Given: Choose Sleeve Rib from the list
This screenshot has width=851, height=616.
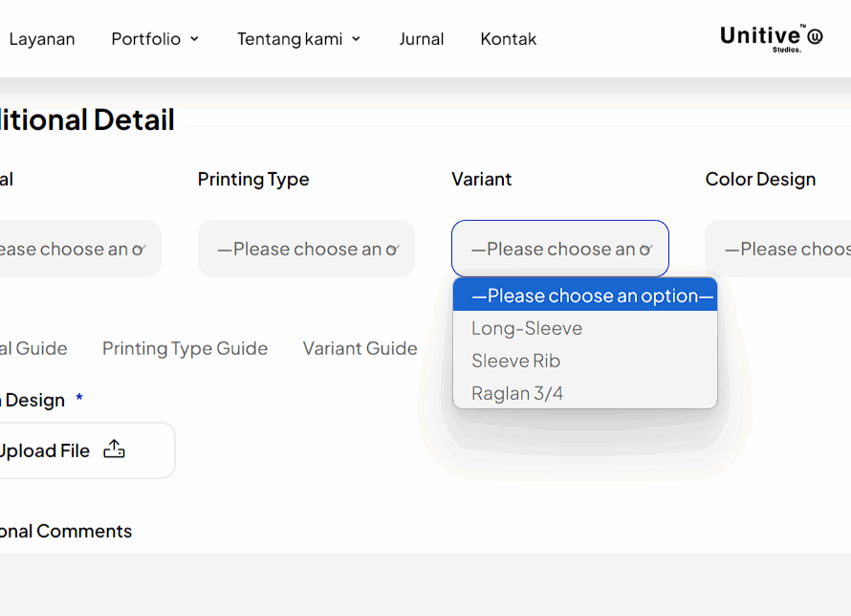Looking at the screenshot, I should pyautogui.click(x=515, y=361).
